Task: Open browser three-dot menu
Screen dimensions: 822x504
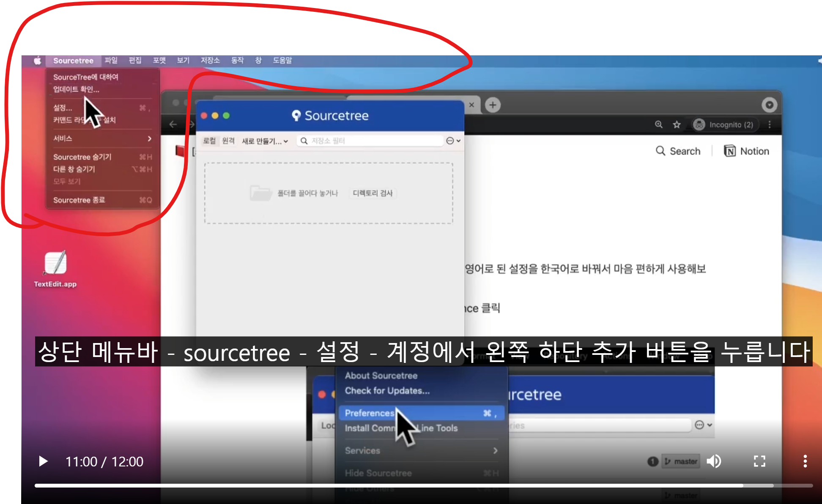Action: click(770, 124)
